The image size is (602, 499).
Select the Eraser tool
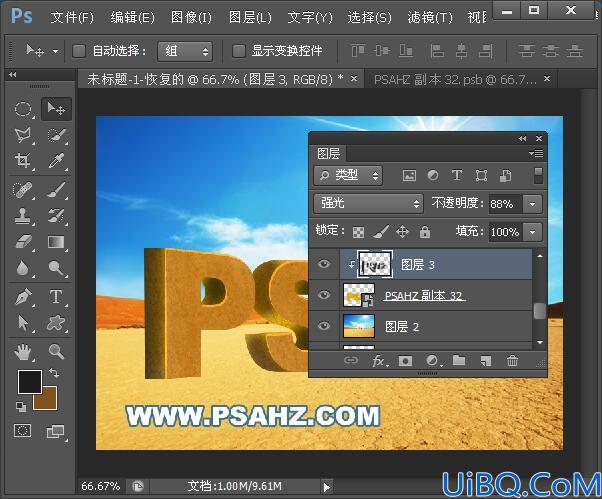pos(23,242)
